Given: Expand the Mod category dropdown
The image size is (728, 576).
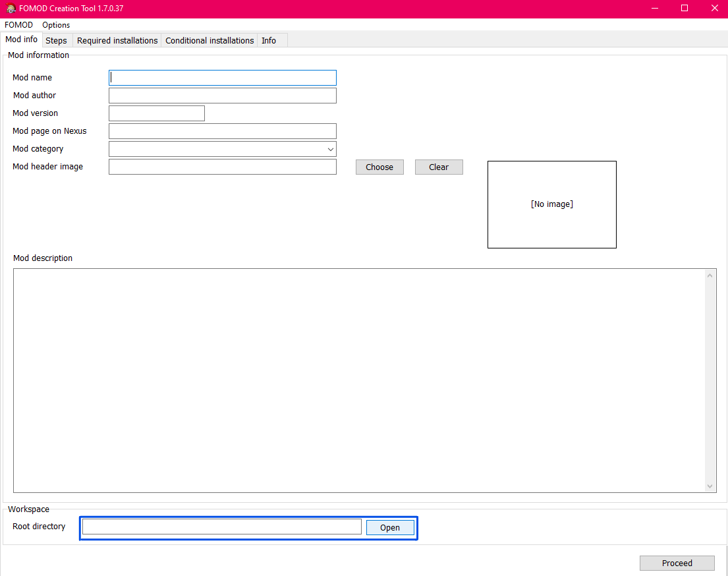Looking at the screenshot, I should 223,149.
